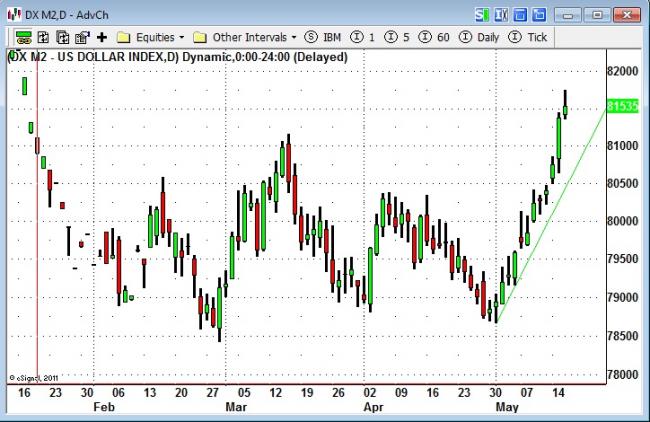650x422 pixels.
Task: Click the green S icon in title bar
Action: [482, 15]
